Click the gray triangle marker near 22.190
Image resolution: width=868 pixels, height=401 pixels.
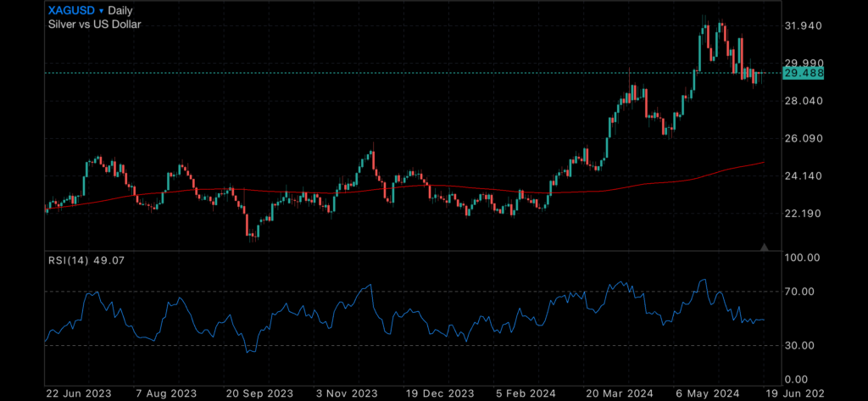click(x=765, y=247)
